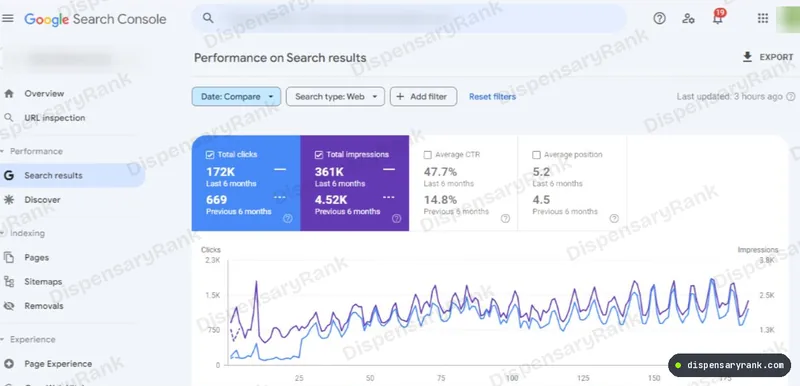This screenshot has height=386, width=800.
Task: Click the Reset filters link
Action: [492, 96]
